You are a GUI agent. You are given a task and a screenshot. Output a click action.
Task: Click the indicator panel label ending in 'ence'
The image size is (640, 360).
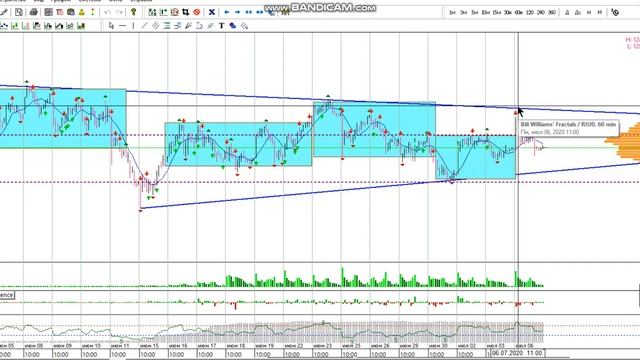(x=7, y=295)
